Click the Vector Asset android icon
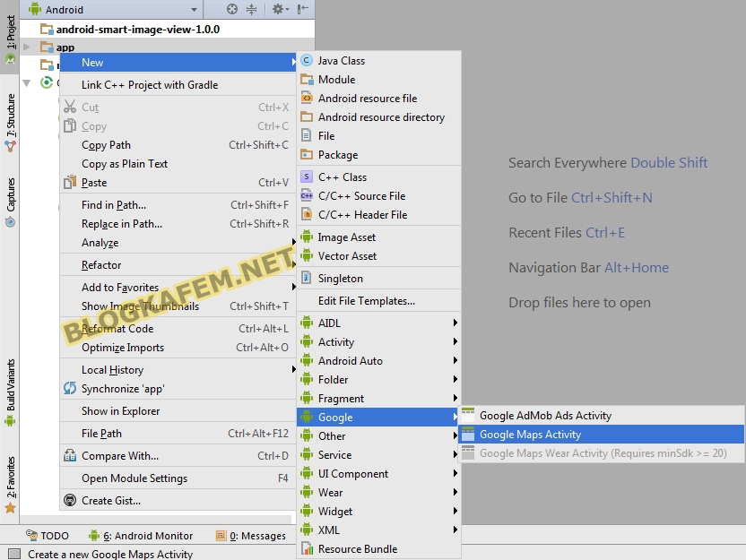 (x=307, y=255)
